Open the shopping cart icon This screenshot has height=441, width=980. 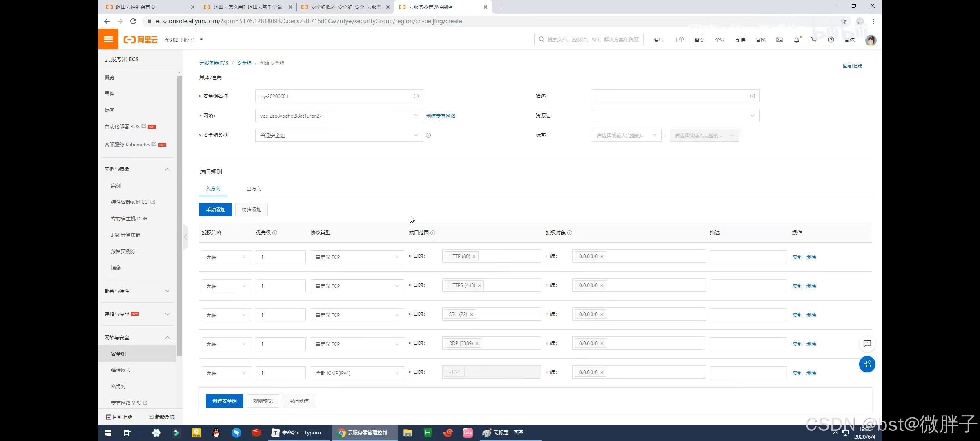814,40
